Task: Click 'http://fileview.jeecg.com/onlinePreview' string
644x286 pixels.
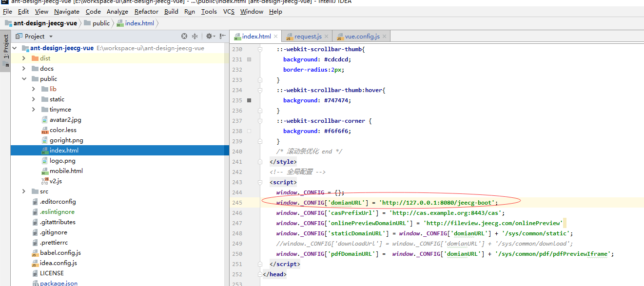Action: click(493, 223)
